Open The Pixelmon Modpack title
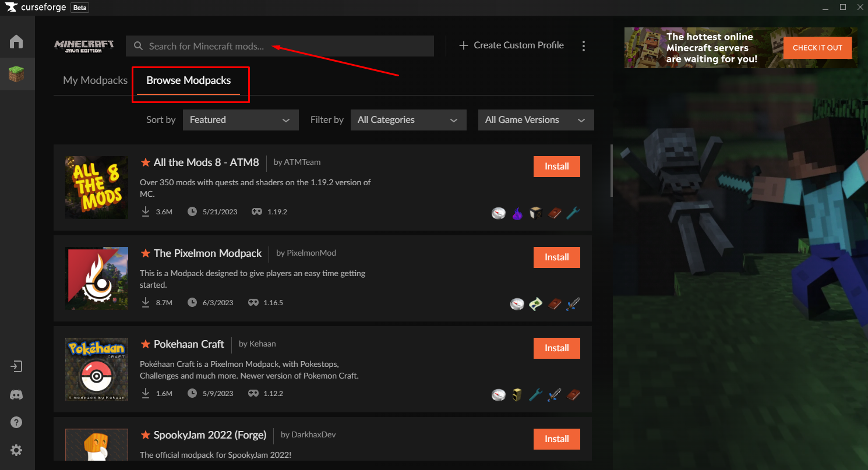 [208, 253]
